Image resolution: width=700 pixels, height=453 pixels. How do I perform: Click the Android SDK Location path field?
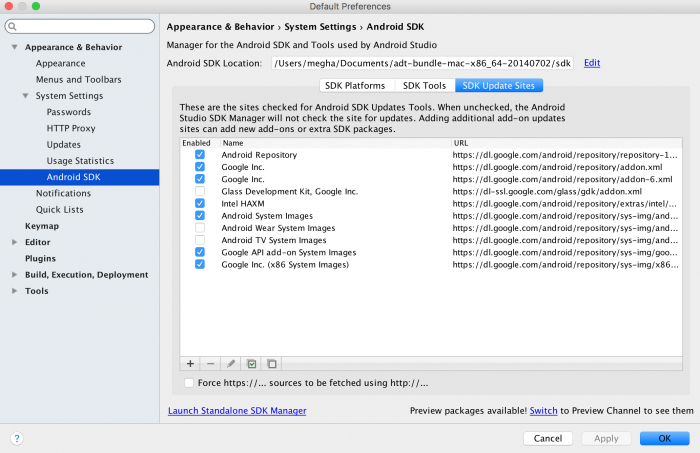point(422,63)
